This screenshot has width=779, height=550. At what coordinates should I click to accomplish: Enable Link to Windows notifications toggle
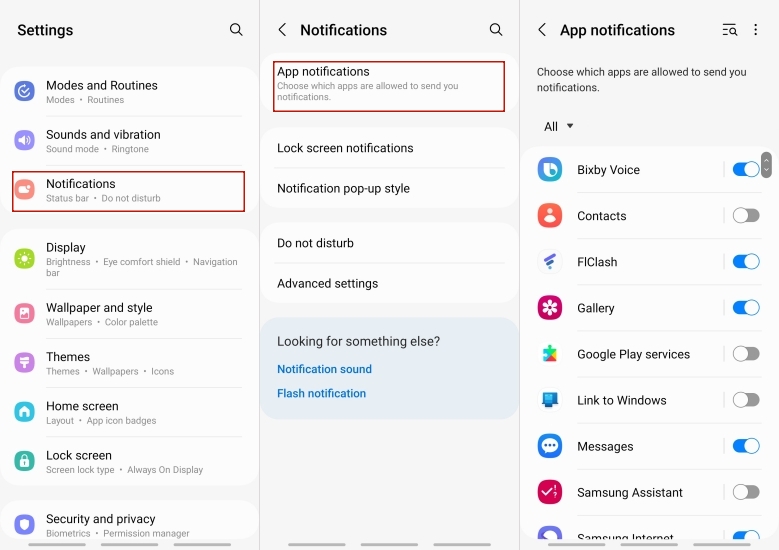click(x=746, y=400)
